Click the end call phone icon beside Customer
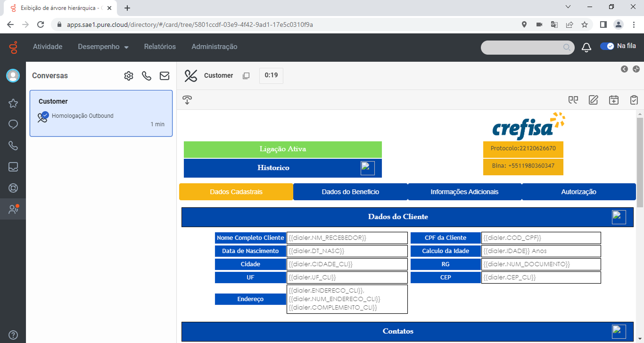 190,76
